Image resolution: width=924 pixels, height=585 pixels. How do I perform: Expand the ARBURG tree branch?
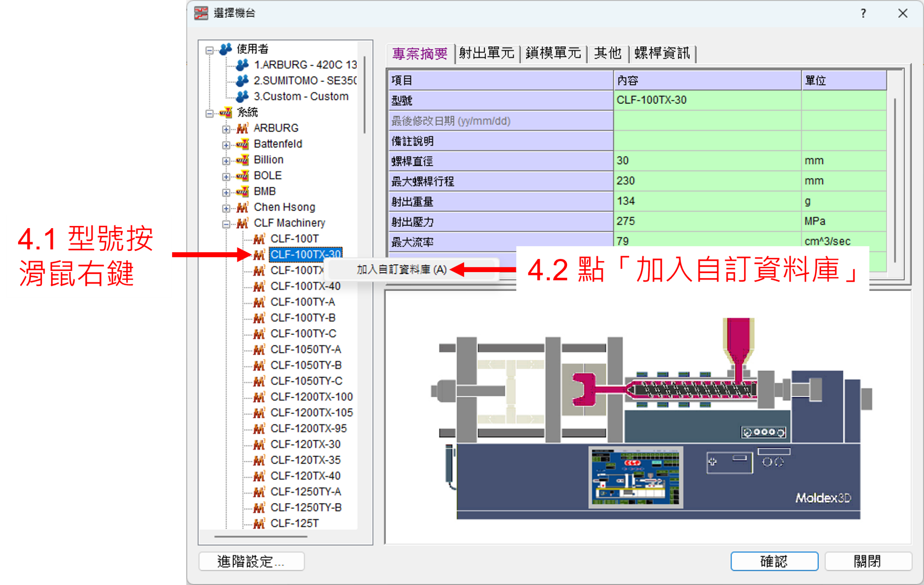coord(226,129)
